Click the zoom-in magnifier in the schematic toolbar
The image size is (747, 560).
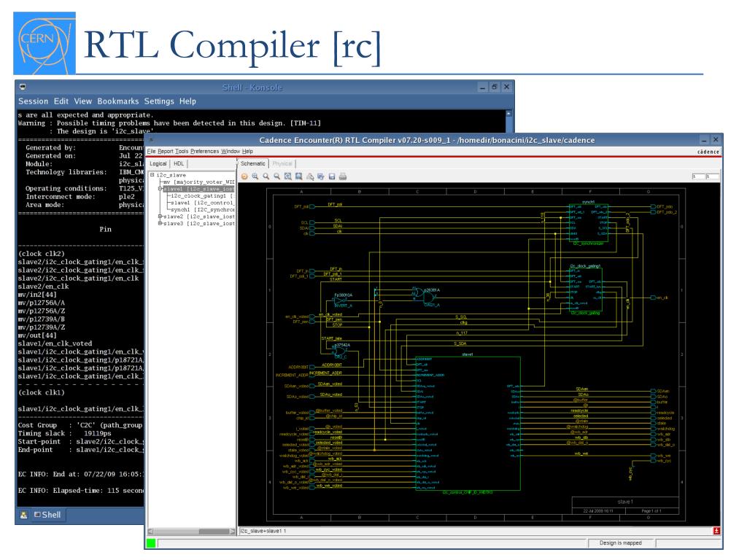(x=255, y=176)
